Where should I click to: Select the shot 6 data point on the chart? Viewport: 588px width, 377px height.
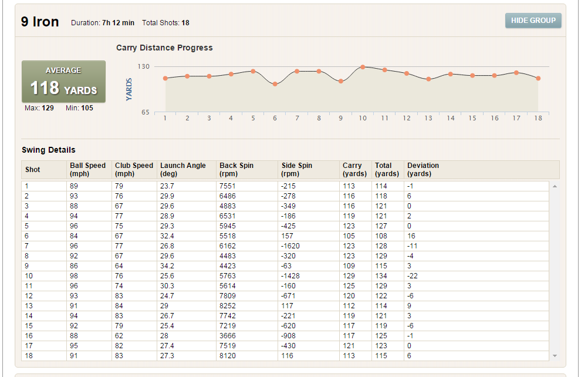[275, 84]
